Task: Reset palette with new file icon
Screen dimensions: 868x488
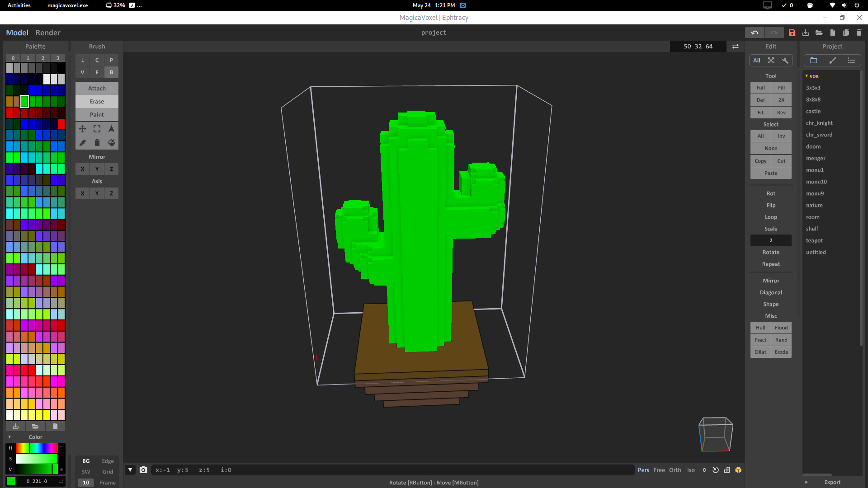Action: (55, 426)
